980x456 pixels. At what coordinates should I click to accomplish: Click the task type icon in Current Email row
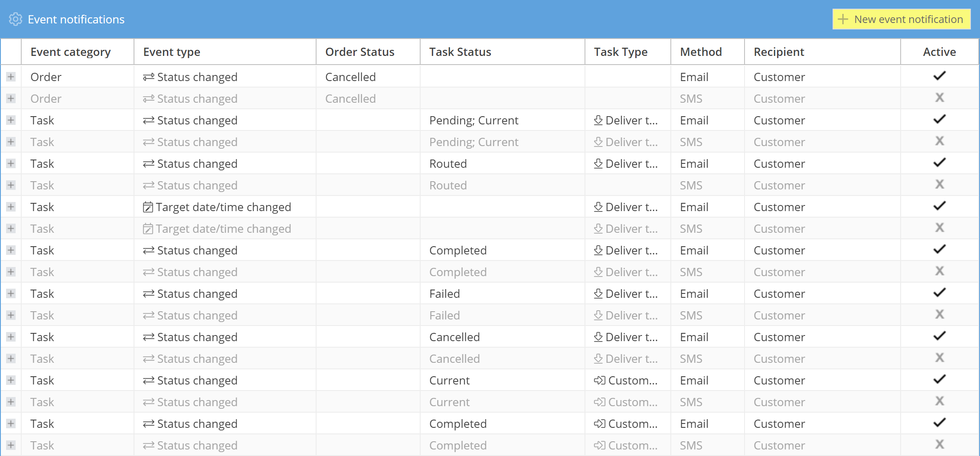(x=600, y=380)
